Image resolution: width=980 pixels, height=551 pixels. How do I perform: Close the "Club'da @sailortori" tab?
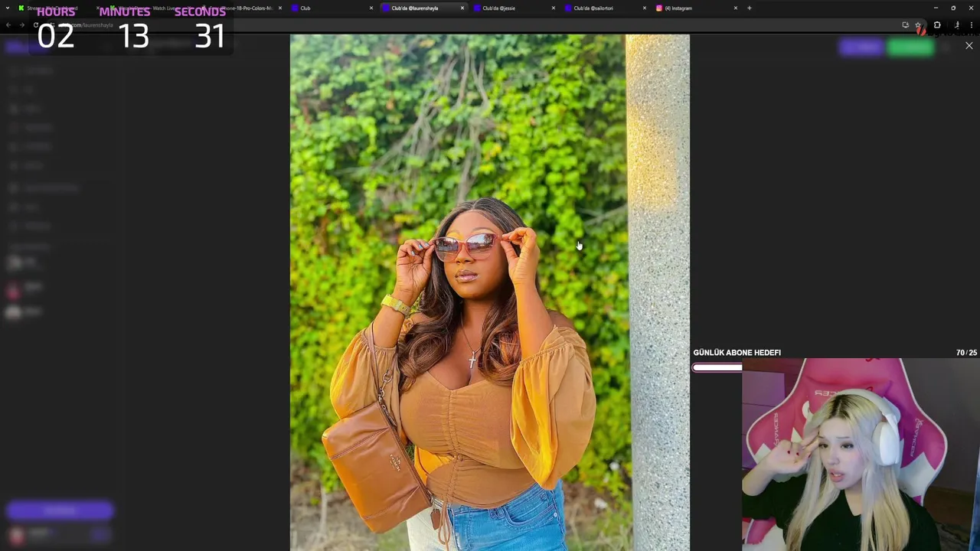coord(645,8)
